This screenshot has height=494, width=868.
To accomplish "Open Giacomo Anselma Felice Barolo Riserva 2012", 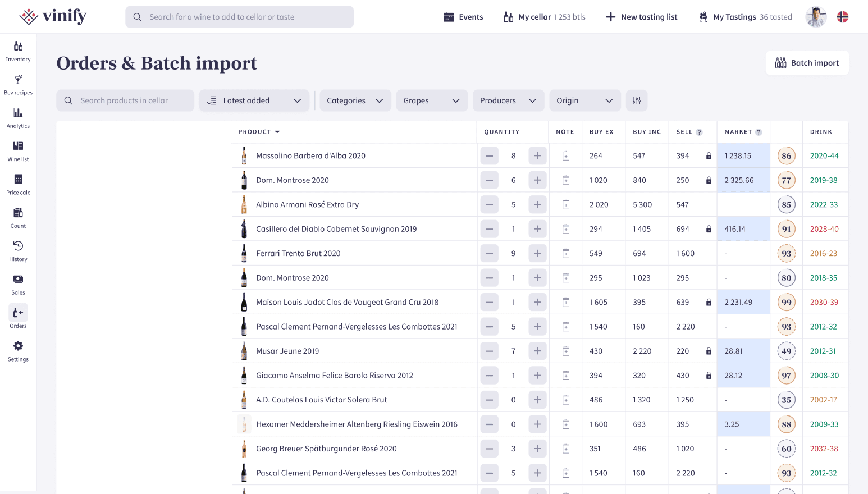I will click(x=335, y=376).
